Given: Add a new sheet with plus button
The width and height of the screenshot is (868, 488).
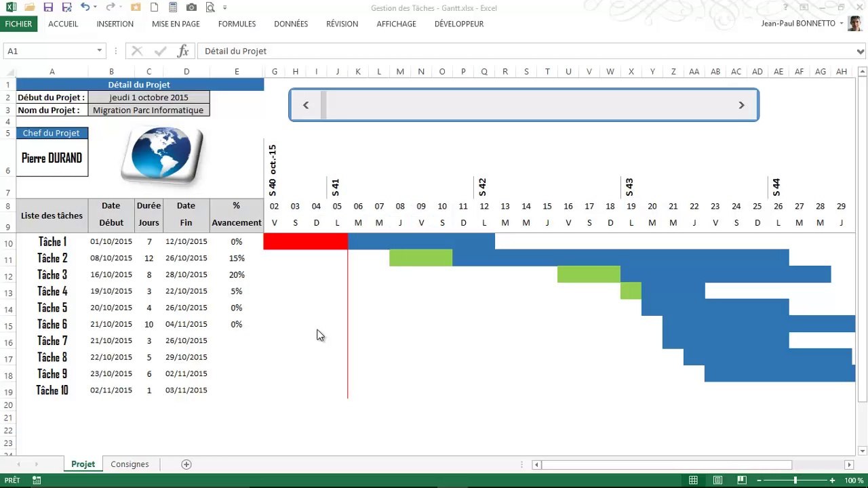Looking at the screenshot, I should click(186, 464).
